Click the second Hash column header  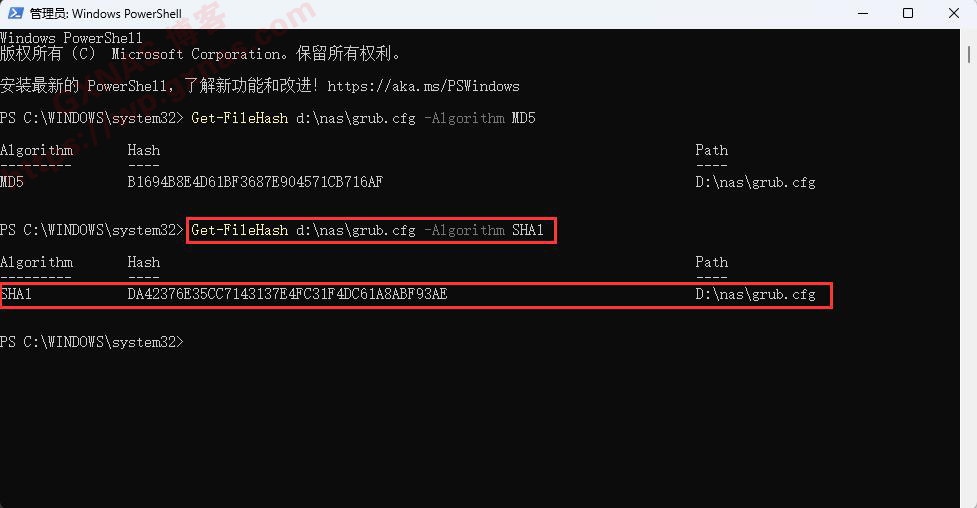(143, 262)
